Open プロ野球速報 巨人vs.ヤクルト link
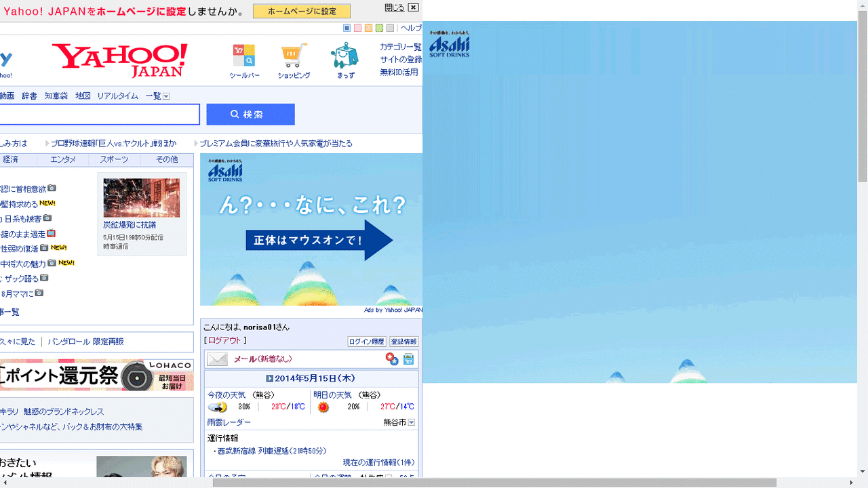 [x=114, y=144]
